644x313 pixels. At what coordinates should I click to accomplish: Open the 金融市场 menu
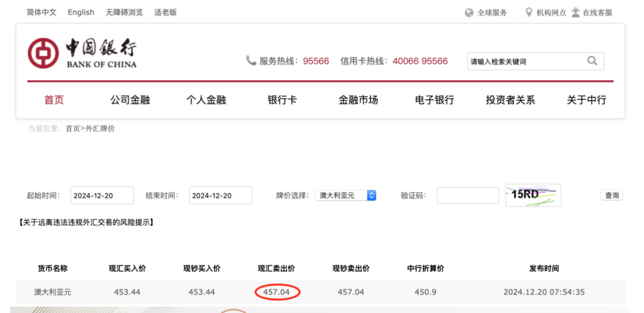tap(358, 100)
